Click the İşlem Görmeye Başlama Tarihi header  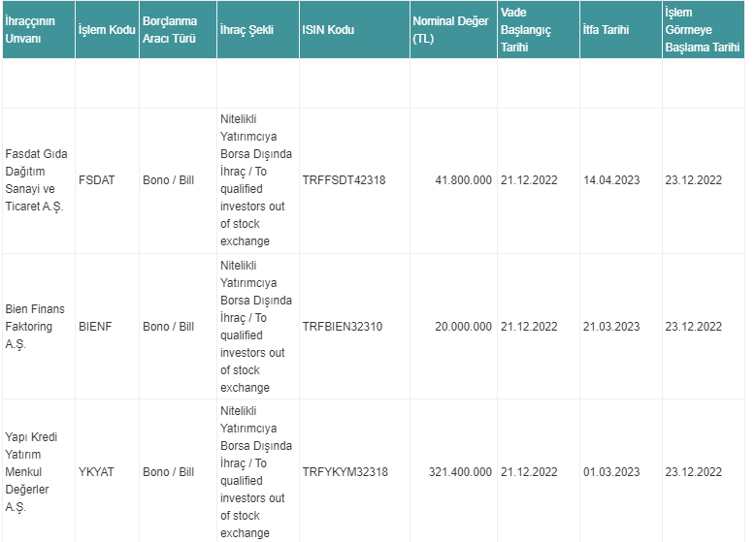tap(704, 30)
